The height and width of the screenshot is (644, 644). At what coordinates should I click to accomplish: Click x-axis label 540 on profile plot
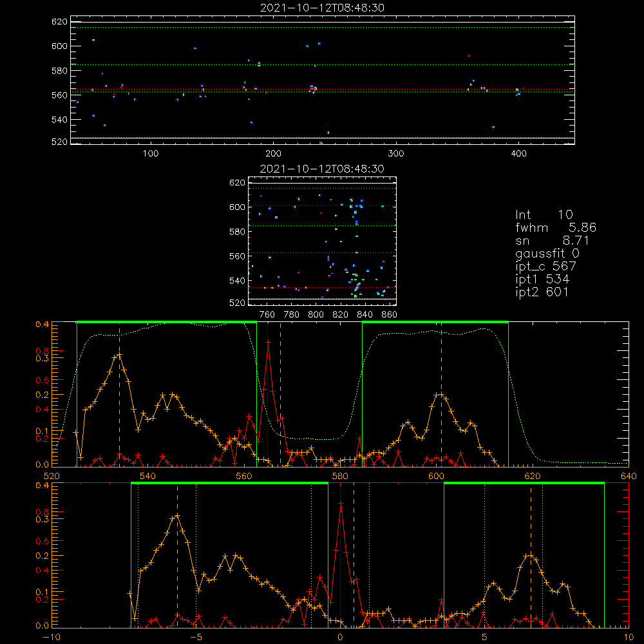(148, 477)
